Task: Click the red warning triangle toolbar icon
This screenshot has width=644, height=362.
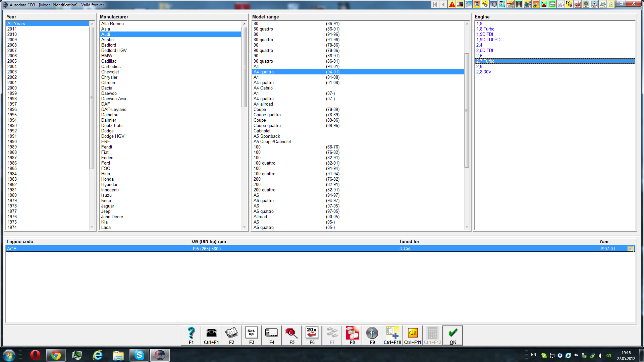Action: pos(452,4)
